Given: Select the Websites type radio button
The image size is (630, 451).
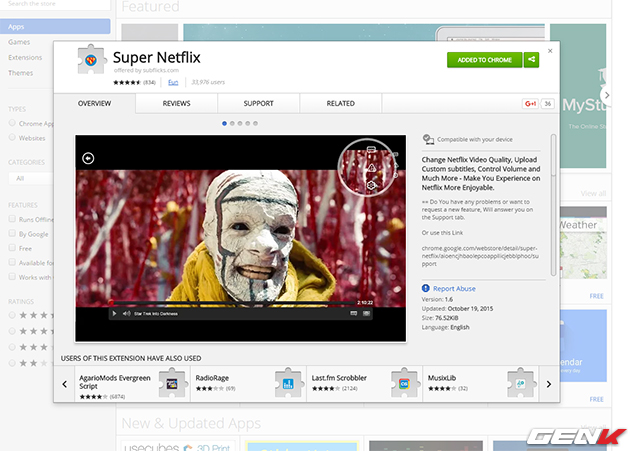Looking at the screenshot, I should click(12, 137).
